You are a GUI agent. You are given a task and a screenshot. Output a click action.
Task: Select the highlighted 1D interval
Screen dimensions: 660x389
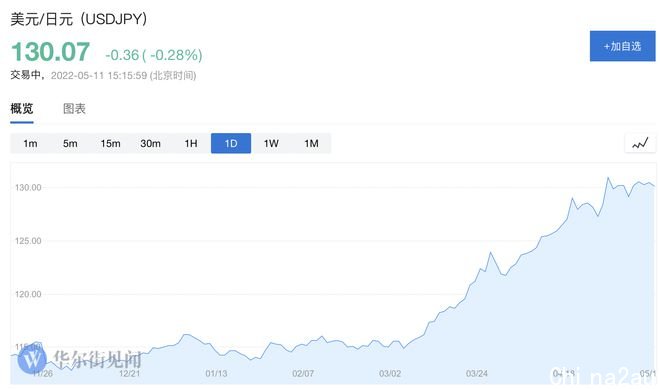[x=231, y=143]
